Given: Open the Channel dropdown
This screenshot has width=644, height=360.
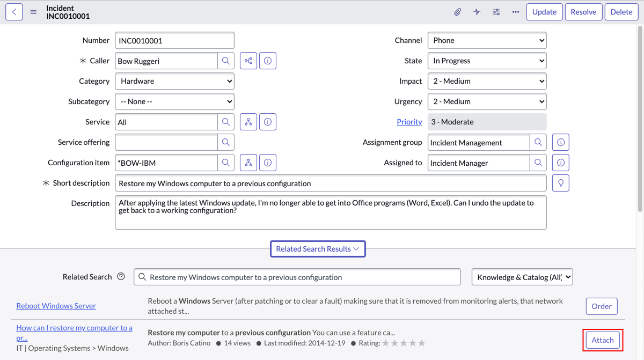Looking at the screenshot, I should coord(487,40).
